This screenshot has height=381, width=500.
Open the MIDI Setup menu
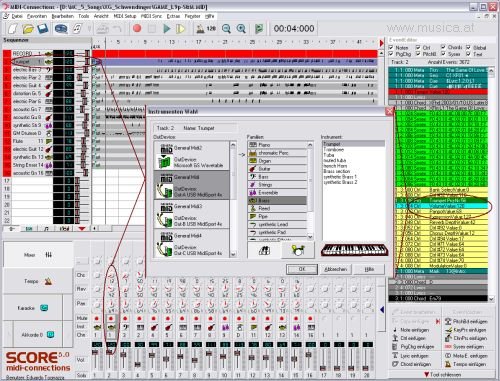coord(125,16)
